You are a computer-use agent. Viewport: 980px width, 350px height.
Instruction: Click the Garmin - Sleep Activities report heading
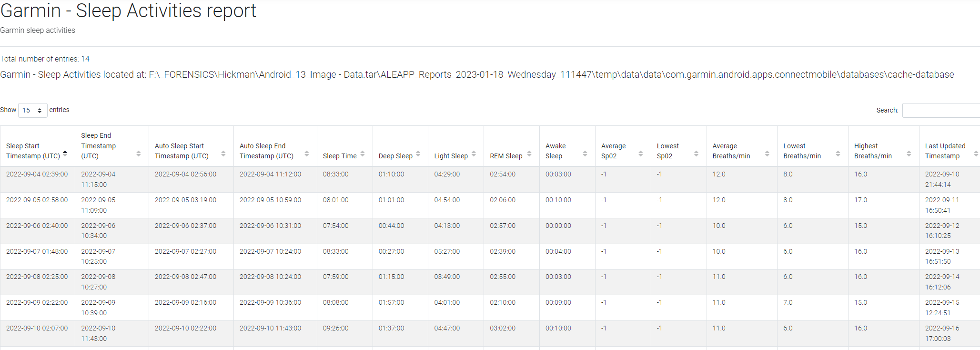pos(128,10)
